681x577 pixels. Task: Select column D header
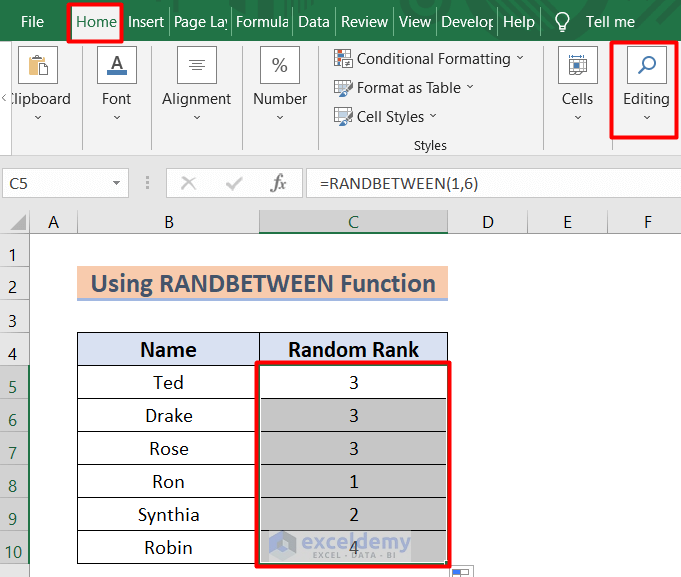[x=488, y=222]
